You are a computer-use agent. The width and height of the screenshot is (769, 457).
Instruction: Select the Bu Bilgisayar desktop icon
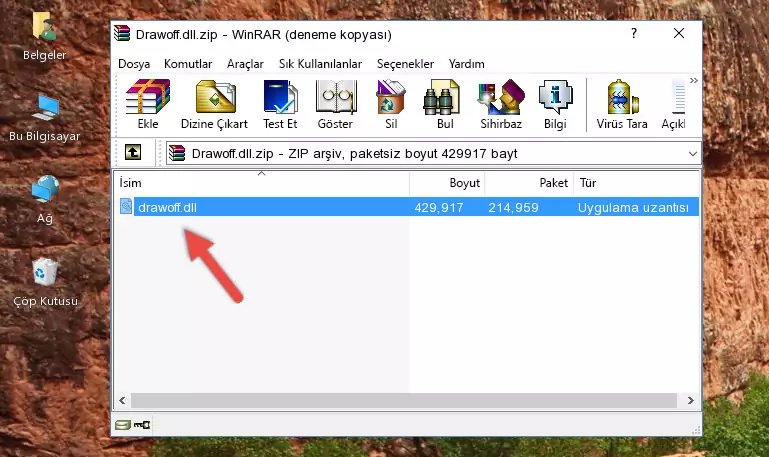coord(44,118)
